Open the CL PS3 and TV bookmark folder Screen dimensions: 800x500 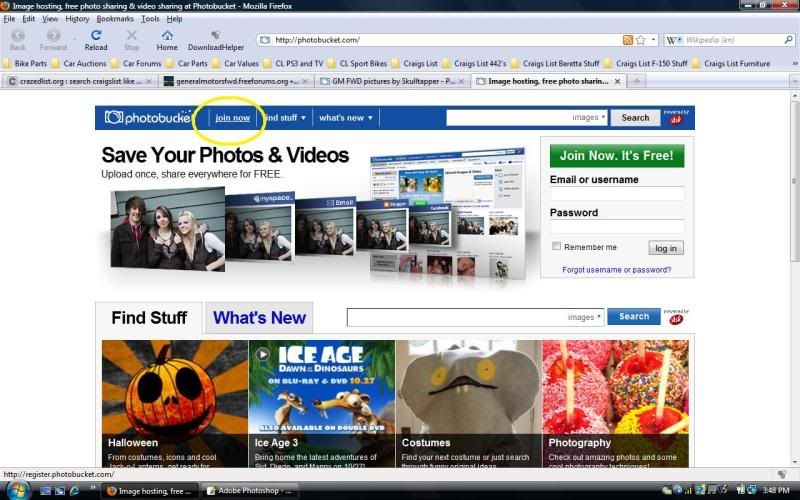pyautogui.click(x=293, y=64)
